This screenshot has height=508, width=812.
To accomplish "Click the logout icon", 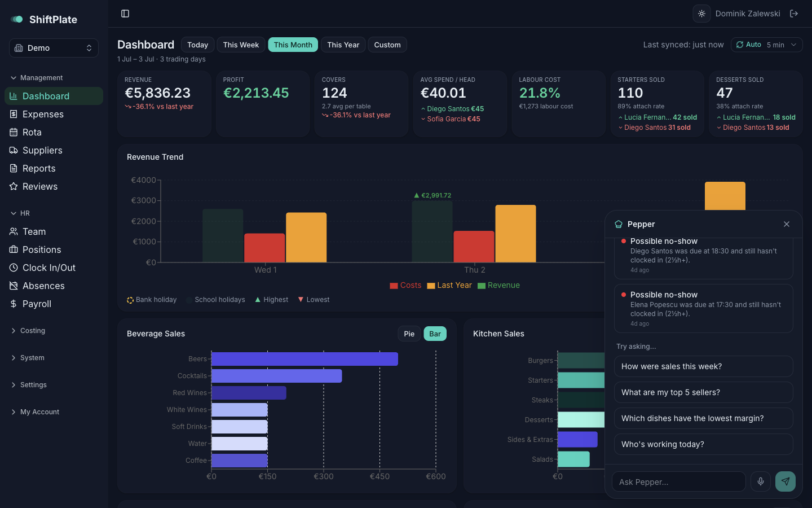I will (x=794, y=14).
